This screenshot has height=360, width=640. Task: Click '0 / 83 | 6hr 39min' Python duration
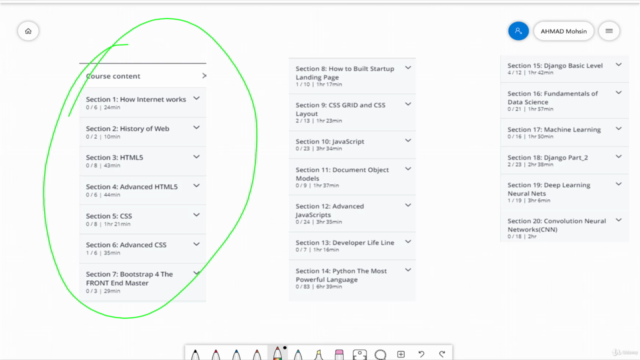[x=319, y=287]
